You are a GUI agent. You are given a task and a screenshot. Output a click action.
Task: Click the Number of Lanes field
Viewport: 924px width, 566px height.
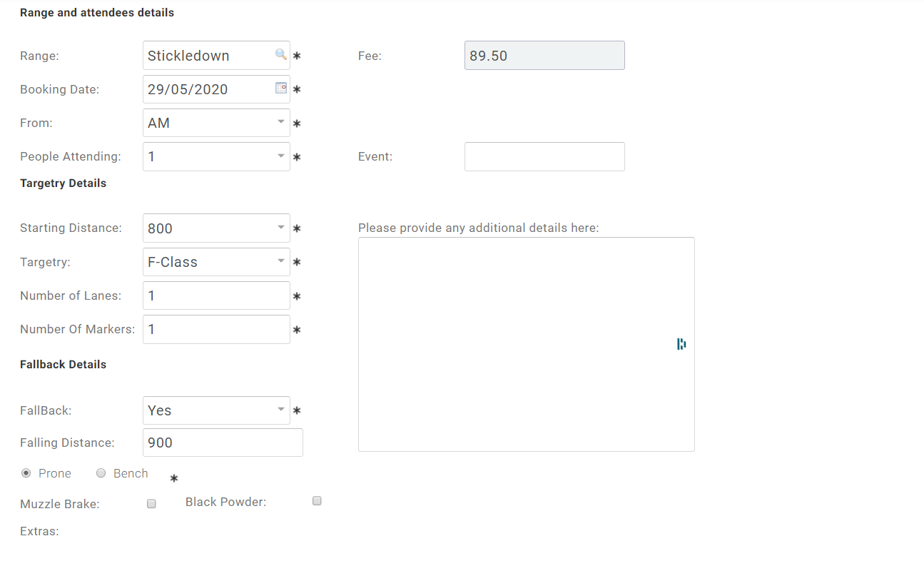(216, 295)
